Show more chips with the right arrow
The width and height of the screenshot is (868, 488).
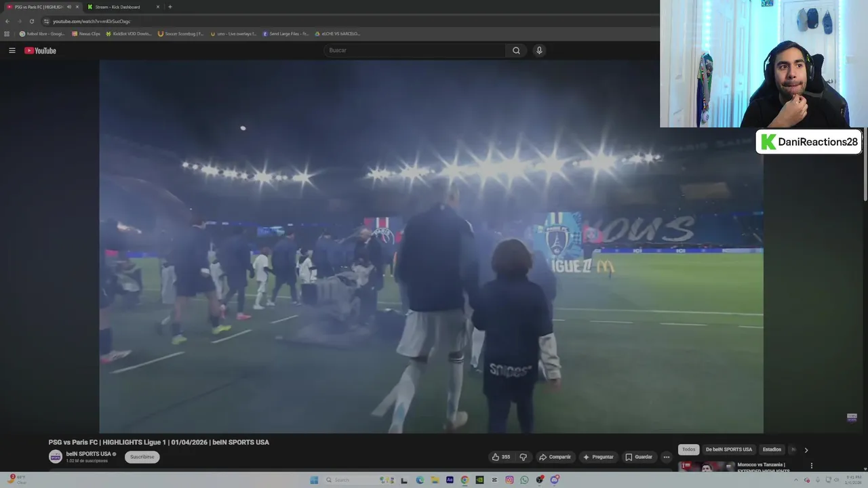[806, 450]
